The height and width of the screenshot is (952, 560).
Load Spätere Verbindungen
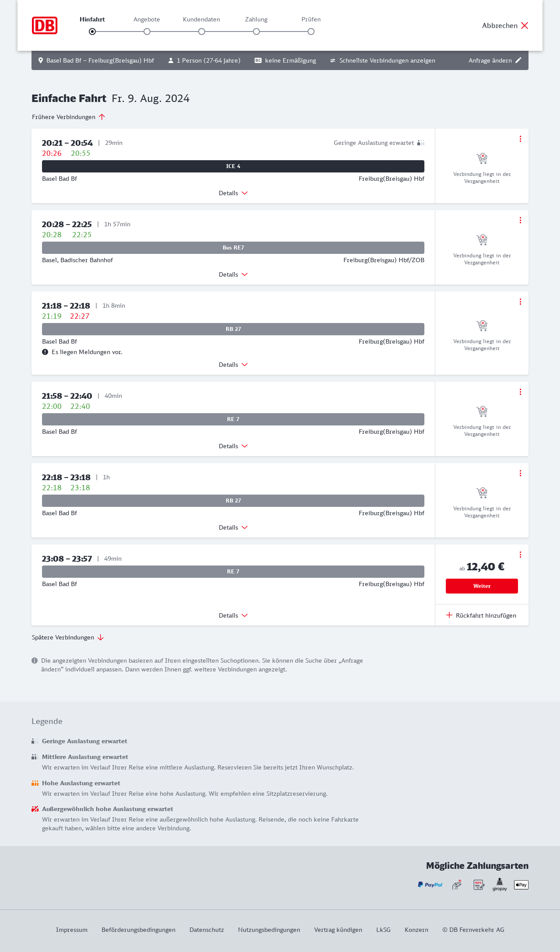[x=68, y=637]
